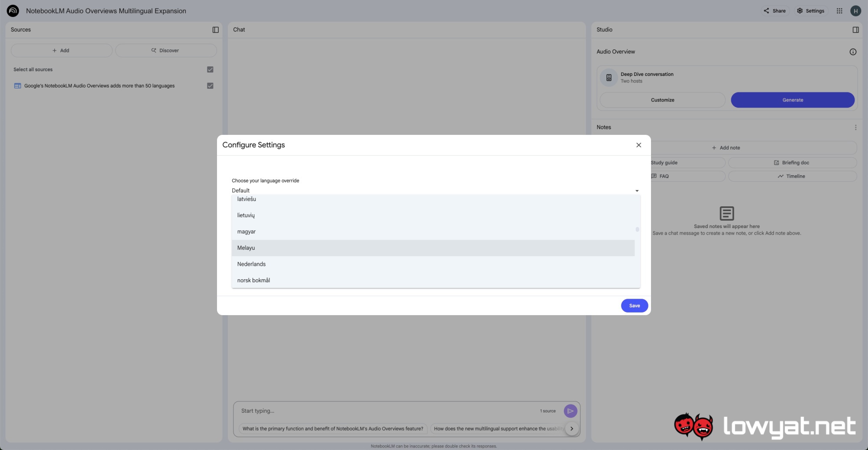Collapse the Studio panel icon
This screenshot has height=450, width=868.
click(x=855, y=29)
